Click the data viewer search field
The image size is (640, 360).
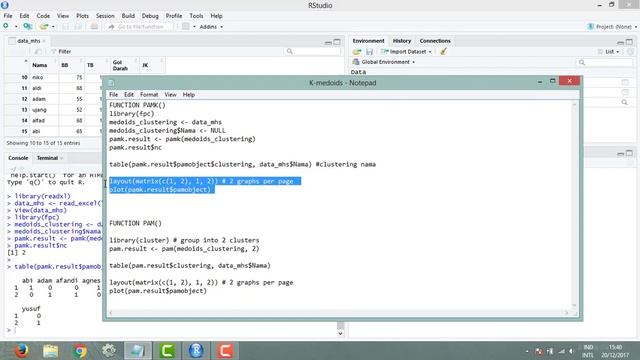(x=313, y=51)
